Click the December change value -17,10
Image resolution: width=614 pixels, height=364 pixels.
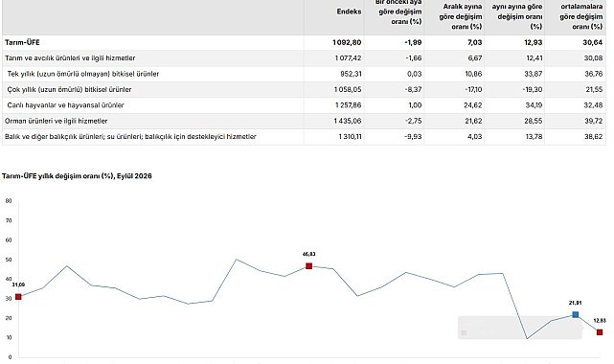(473, 90)
